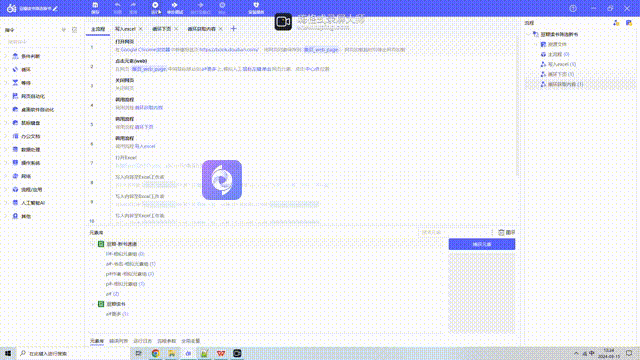Image resolution: width=640 pixels, height=360 pixels.
Task: Click the undo arrow in toolbar
Action: 118,5
